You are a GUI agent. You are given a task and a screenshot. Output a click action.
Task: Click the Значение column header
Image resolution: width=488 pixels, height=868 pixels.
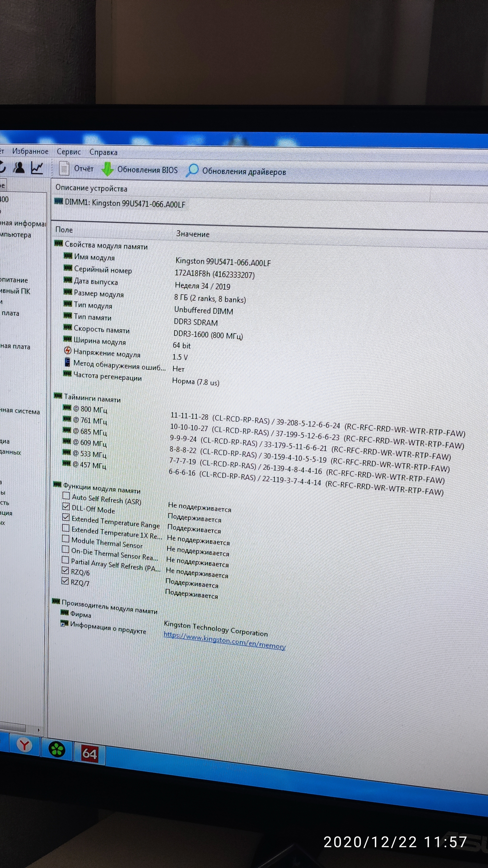[193, 234]
